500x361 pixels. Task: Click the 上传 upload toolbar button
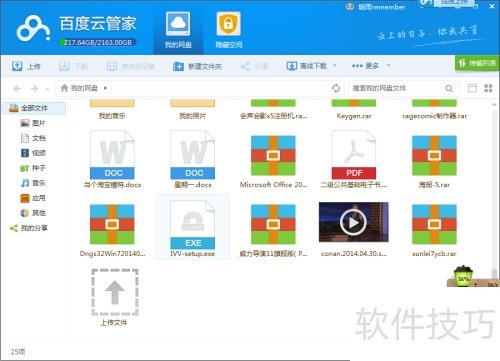[x=26, y=66]
